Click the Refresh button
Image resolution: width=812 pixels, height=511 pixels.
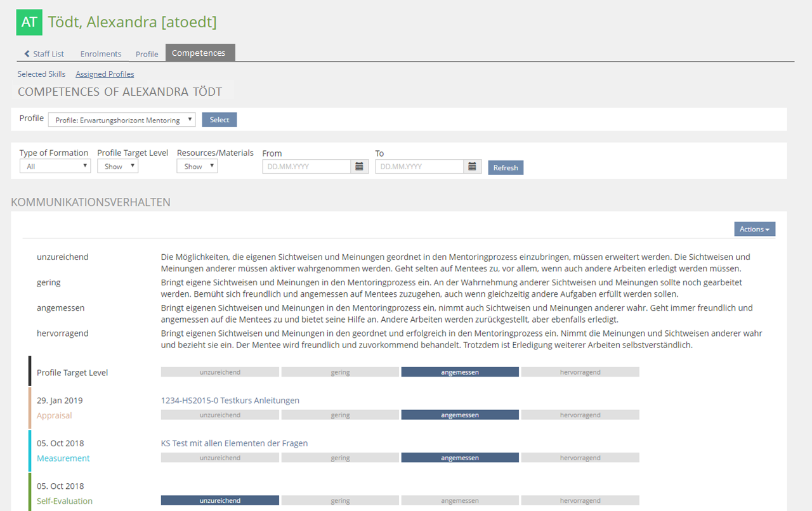pyautogui.click(x=506, y=167)
